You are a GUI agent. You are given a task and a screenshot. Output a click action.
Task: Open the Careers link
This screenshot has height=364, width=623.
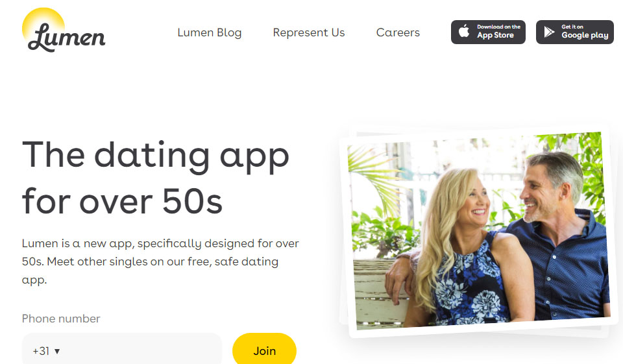398,32
